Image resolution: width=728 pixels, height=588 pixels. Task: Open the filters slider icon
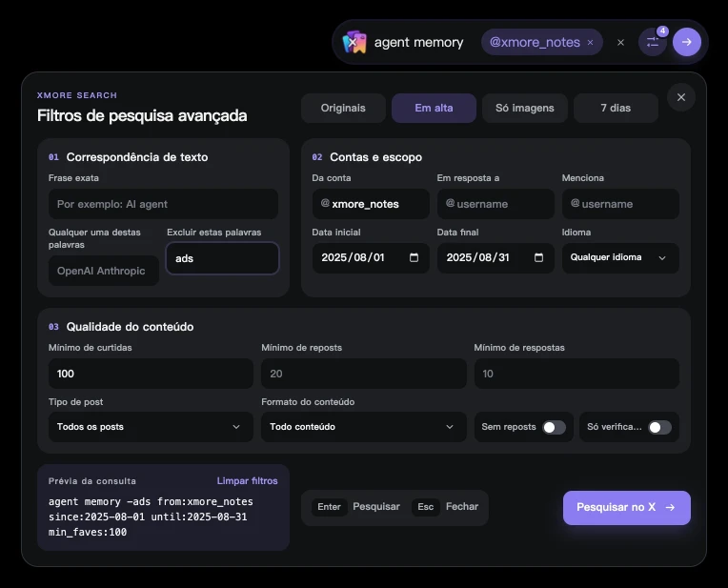click(653, 42)
